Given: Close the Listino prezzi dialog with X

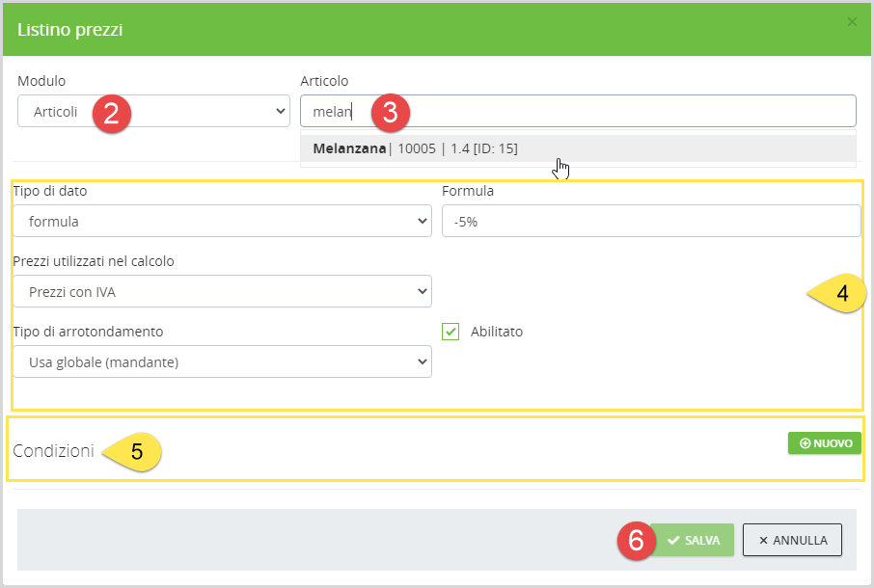Looking at the screenshot, I should coord(852,21).
